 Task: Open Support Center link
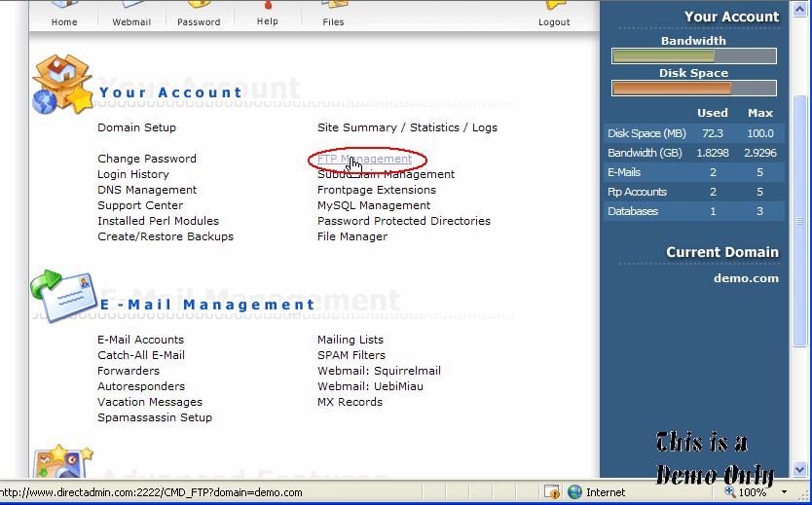click(140, 205)
